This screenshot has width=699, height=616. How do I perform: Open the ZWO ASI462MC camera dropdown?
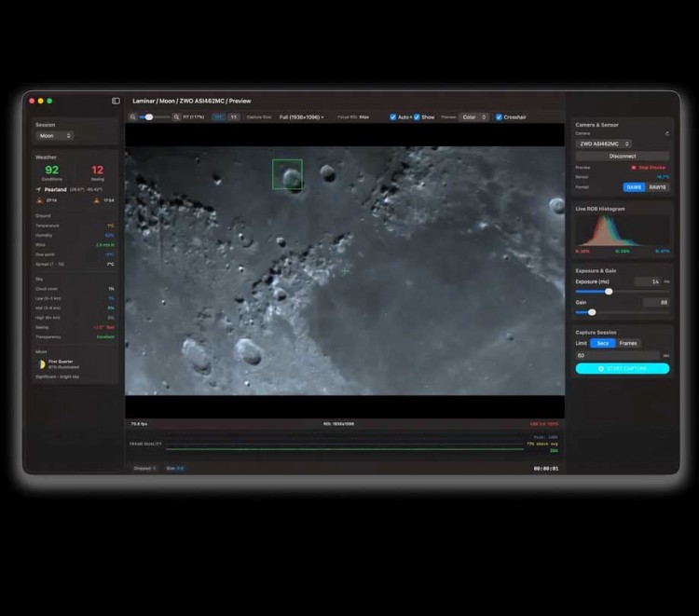(x=604, y=144)
